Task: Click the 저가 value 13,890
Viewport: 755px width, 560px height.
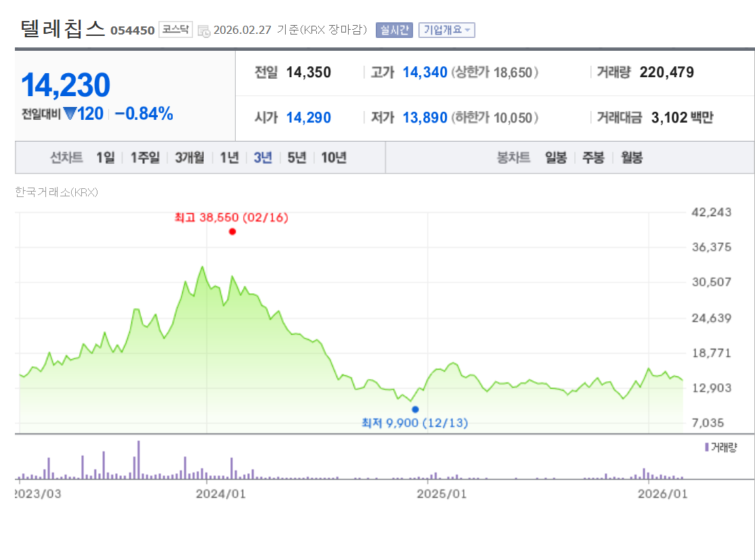Action: 425,118
